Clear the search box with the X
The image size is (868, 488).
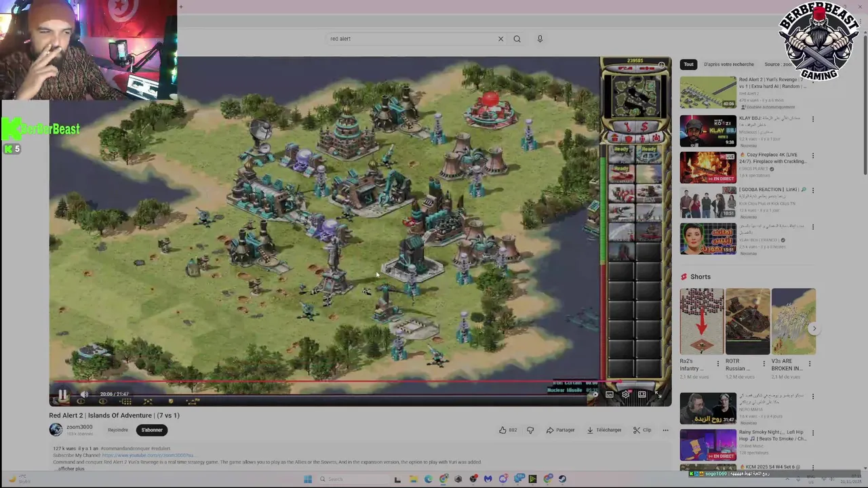(x=500, y=39)
